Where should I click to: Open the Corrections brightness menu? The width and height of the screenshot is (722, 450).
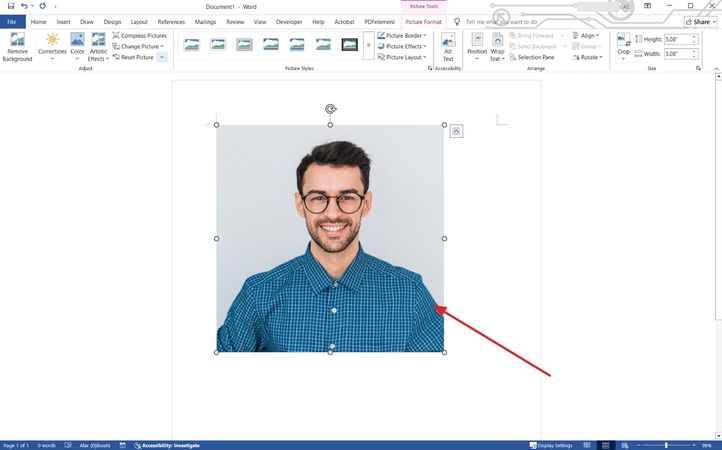52,47
